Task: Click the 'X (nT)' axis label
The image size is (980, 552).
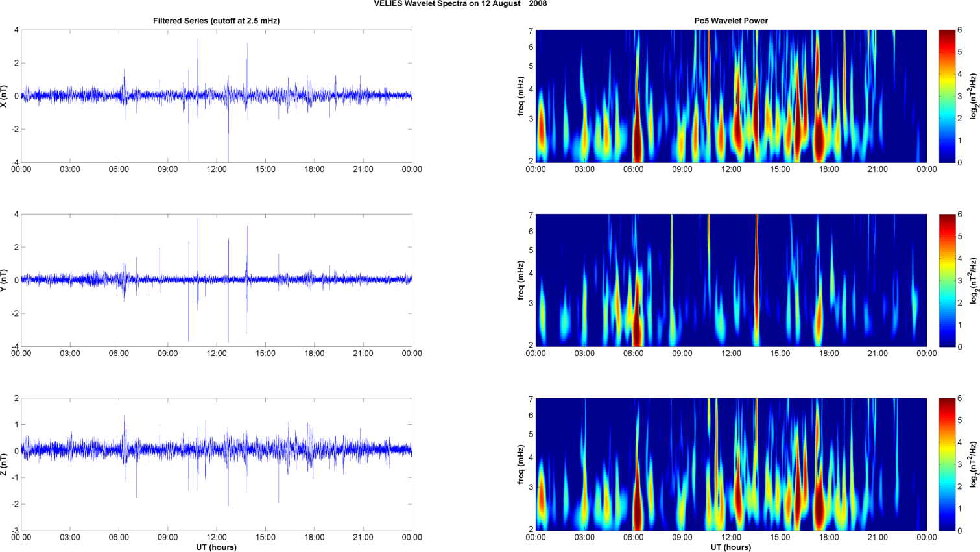Action: pos(5,96)
